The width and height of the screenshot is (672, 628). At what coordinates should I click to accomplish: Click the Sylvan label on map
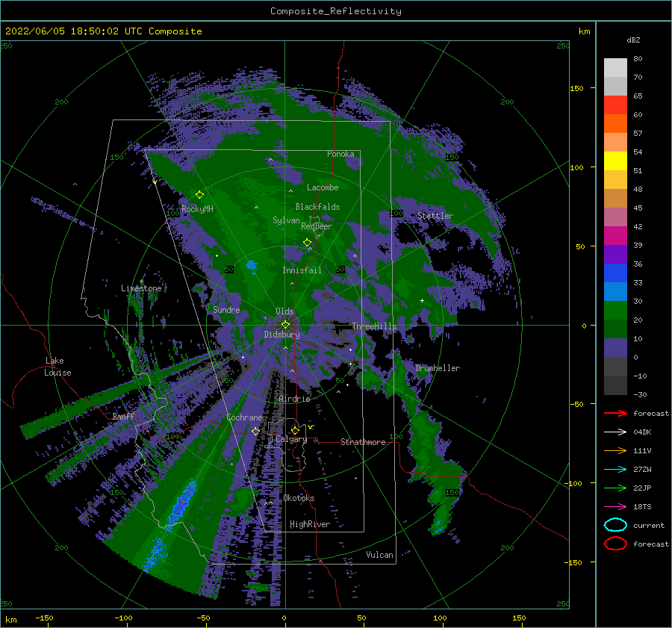pos(286,220)
